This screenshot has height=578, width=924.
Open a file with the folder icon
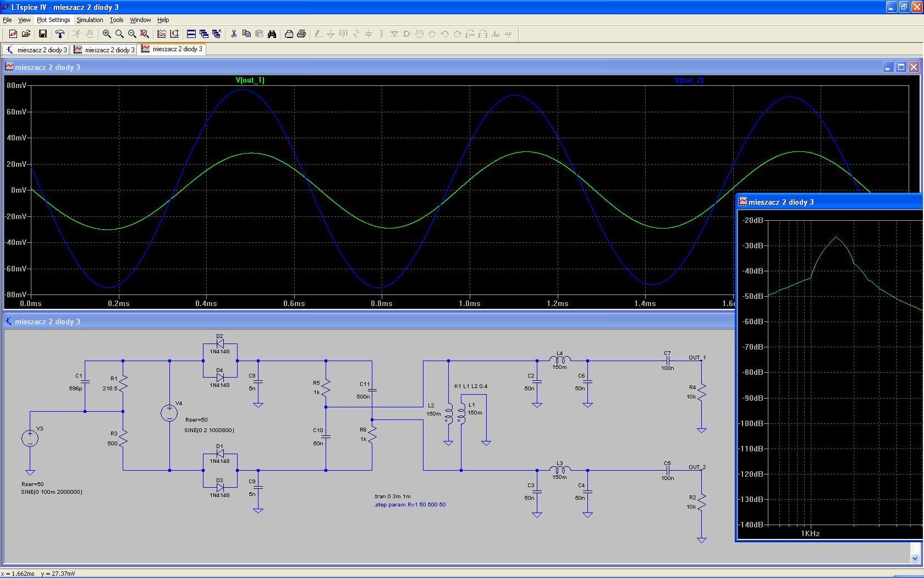point(26,34)
